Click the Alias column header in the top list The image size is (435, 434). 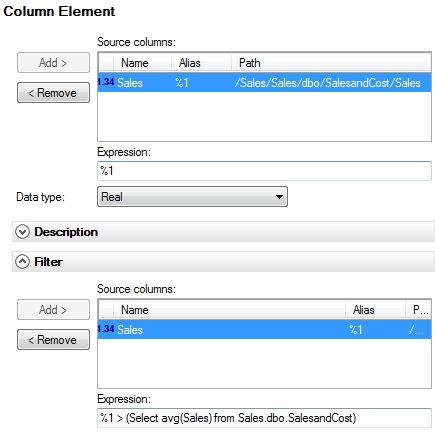(201, 63)
